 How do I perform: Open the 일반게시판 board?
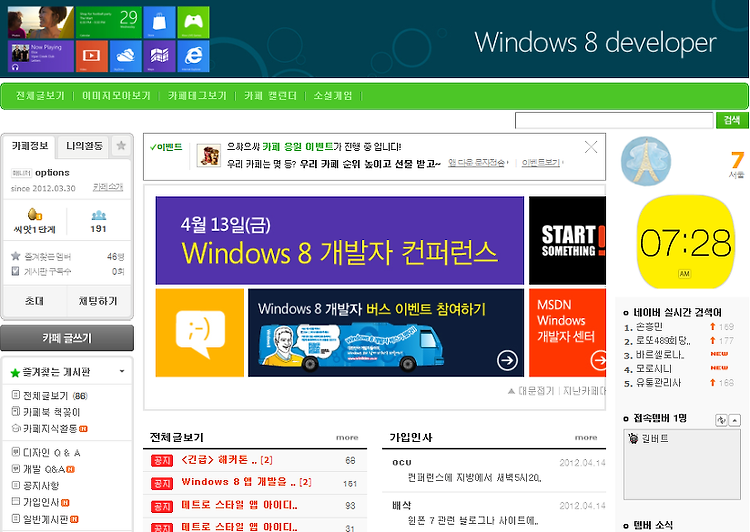(x=46, y=519)
